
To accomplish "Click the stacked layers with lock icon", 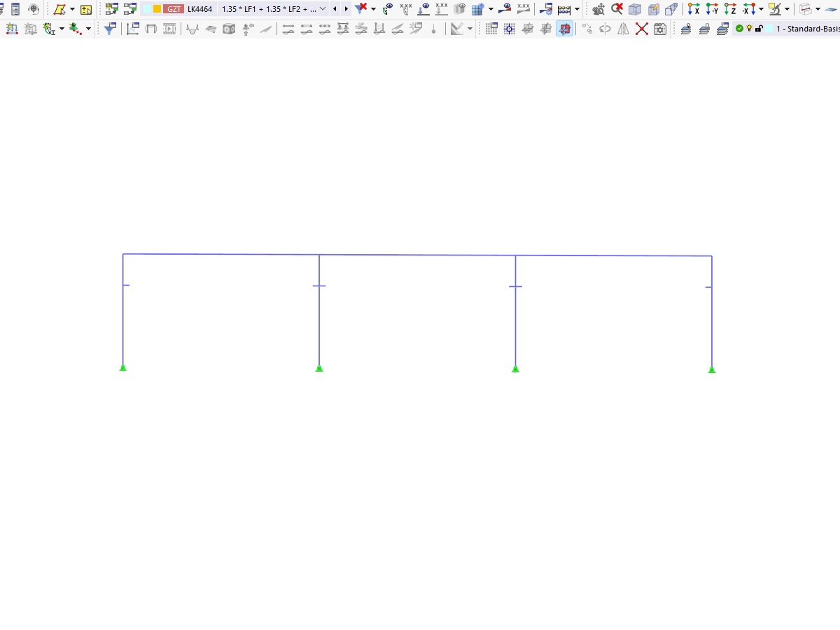I will (704, 29).
